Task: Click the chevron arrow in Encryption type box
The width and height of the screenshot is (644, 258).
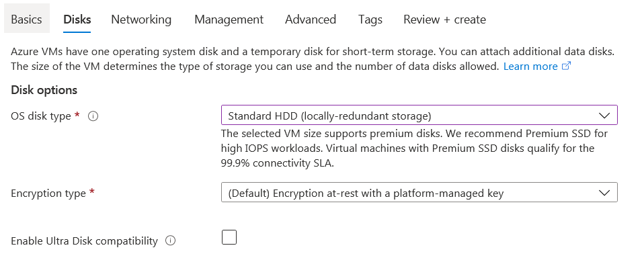Action: coord(604,193)
